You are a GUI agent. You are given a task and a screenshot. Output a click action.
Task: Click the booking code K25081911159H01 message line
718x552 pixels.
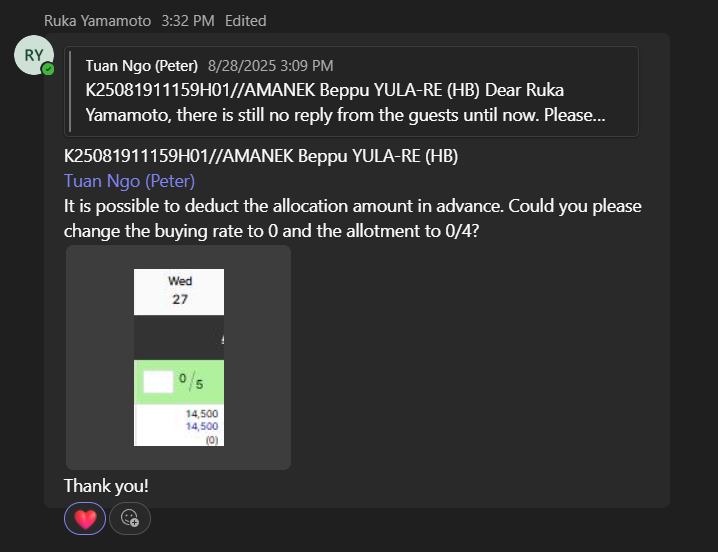pyautogui.click(x=260, y=156)
